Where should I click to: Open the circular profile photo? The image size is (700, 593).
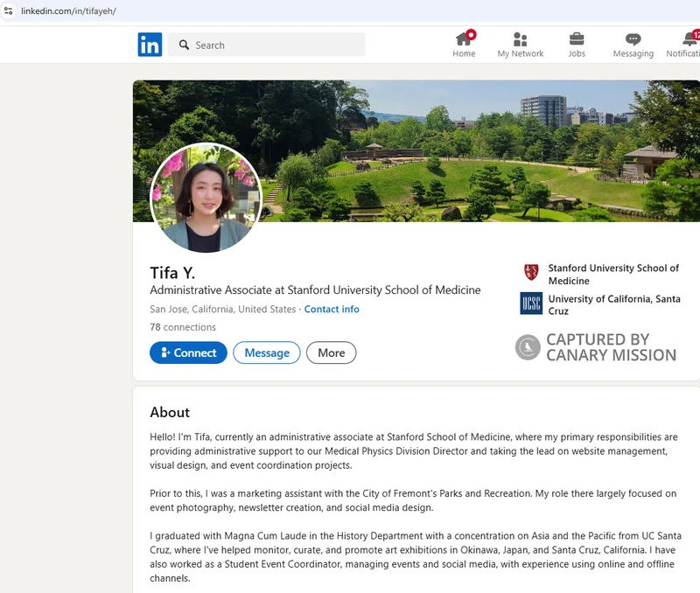[x=206, y=198]
